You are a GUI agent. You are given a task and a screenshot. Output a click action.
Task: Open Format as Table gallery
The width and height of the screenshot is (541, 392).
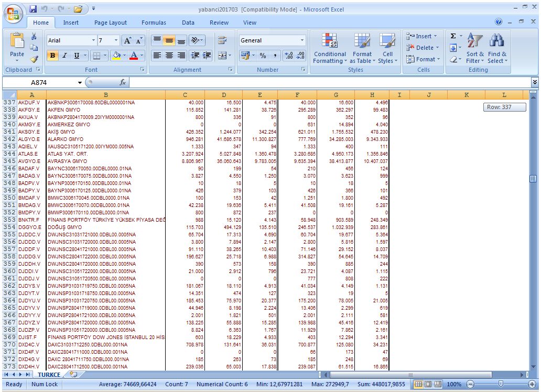point(362,48)
